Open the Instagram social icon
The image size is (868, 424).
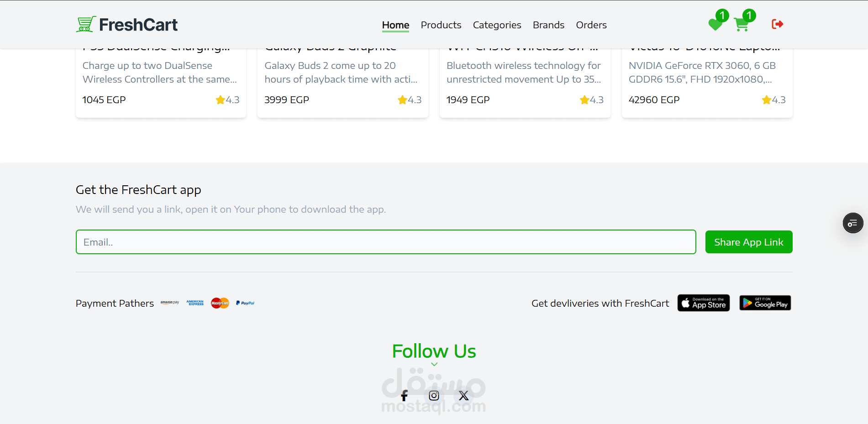click(x=434, y=396)
